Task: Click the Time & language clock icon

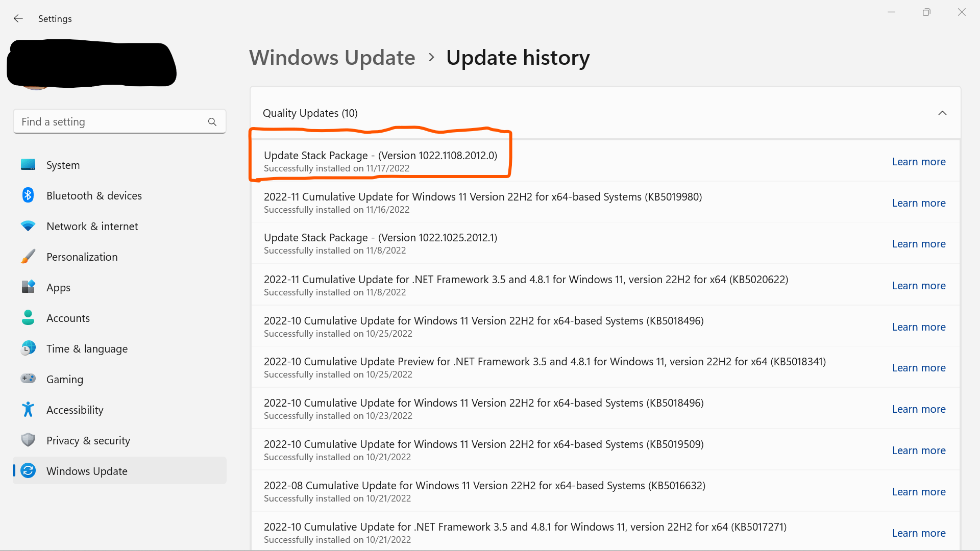Action: click(28, 348)
